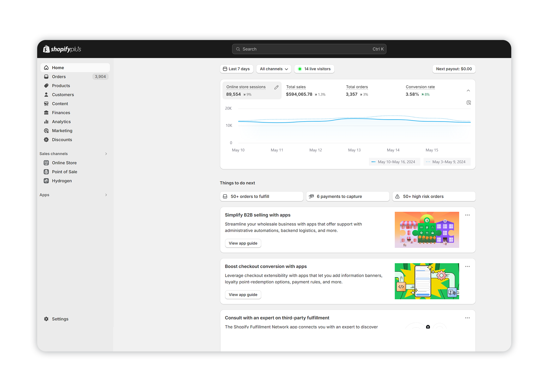Image resolution: width=549 pixels, height=392 pixels.
Task: Click the Discounts icon in the sidebar
Action: (46, 140)
